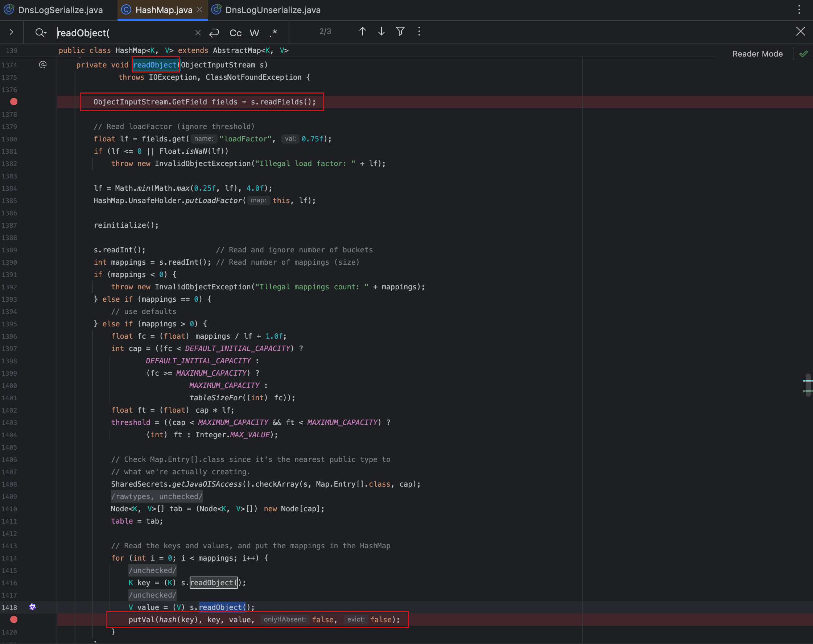The width and height of the screenshot is (813, 644).
Task: Click the editor vertical scrollbar marker
Action: click(808, 381)
